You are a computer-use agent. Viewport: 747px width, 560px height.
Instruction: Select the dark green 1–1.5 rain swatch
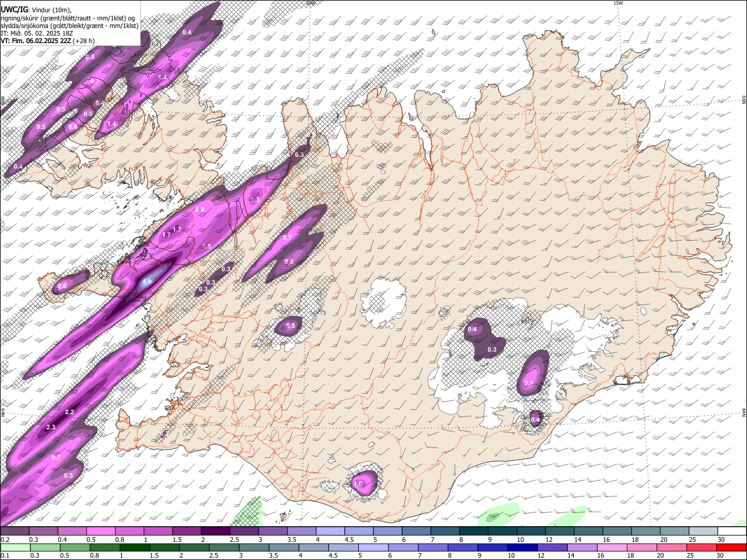click(134, 547)
